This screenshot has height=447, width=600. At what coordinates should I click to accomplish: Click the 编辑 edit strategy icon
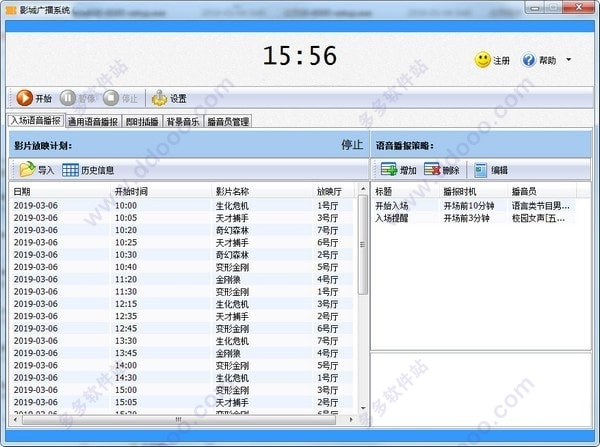(x=481, y=170)
